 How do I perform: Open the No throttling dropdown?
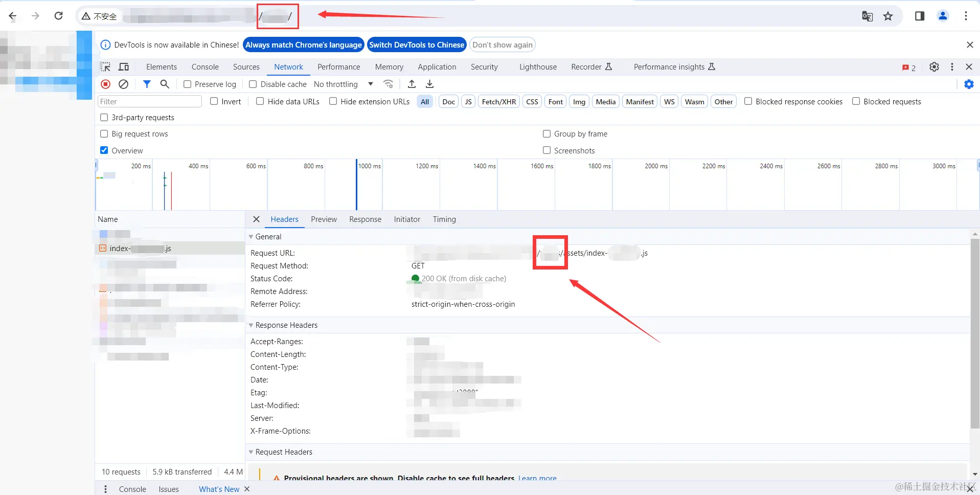[x=344, y=84]
